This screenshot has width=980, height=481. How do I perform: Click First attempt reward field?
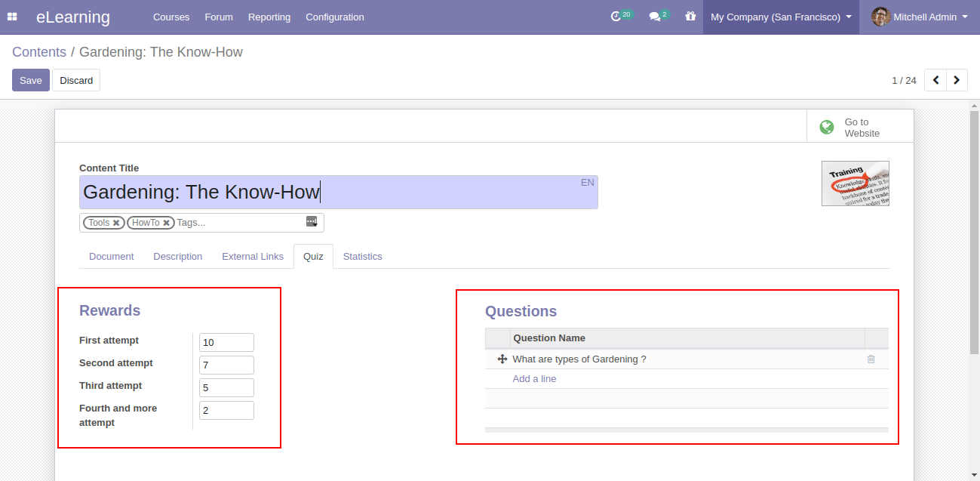(226, 342)
